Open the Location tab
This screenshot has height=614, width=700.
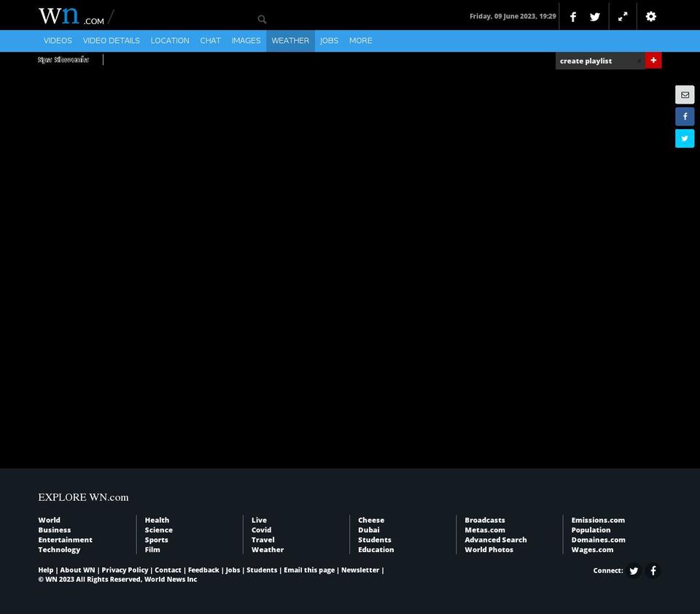coord(170,41)
